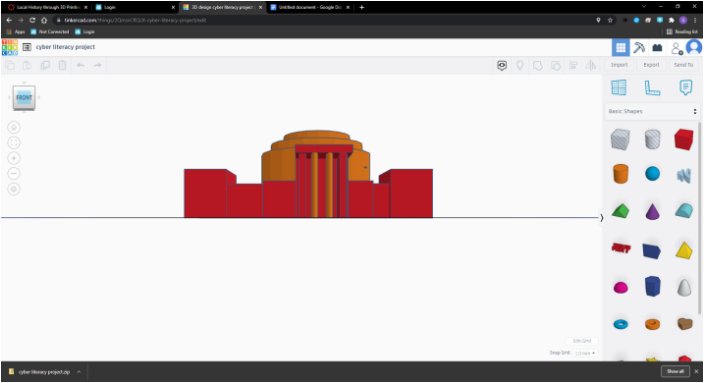The width and height of the screenshot is (706, 383).
Task: Pick the red Box shape
Action: click(x=685, y=140)
